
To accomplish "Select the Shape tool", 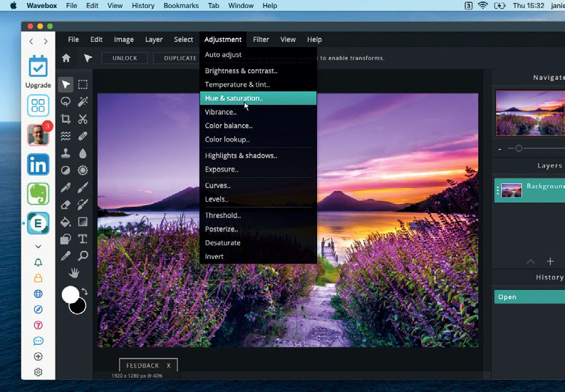I will coord(66,239).
